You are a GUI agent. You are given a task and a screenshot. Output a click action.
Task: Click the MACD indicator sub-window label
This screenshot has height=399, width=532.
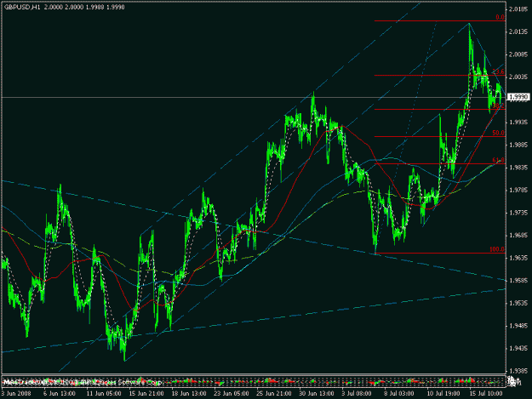(82, 382)
